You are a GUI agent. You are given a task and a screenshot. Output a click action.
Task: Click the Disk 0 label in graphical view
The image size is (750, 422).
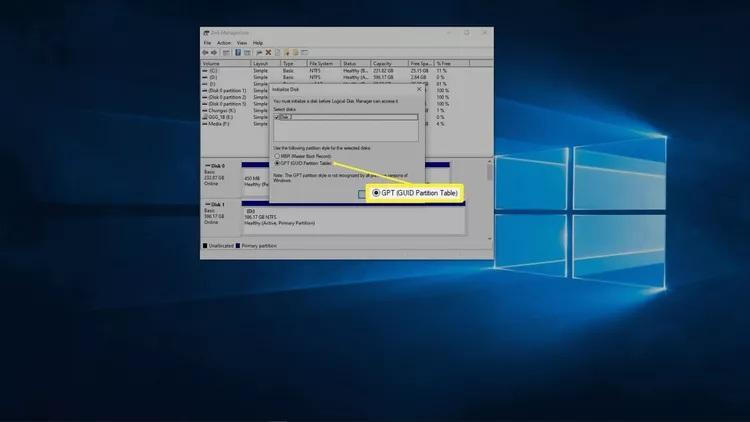pos(215,166)
